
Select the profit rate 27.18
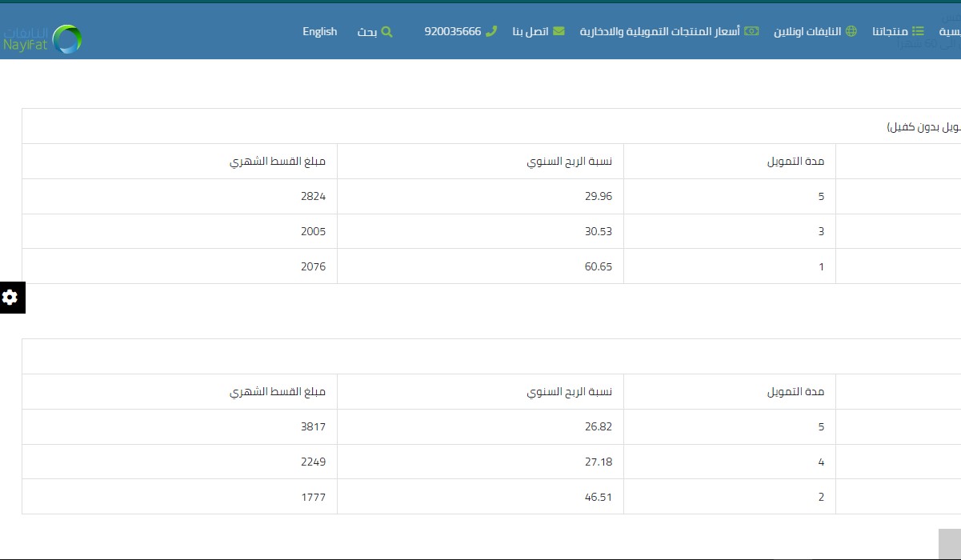pos(599,462)
